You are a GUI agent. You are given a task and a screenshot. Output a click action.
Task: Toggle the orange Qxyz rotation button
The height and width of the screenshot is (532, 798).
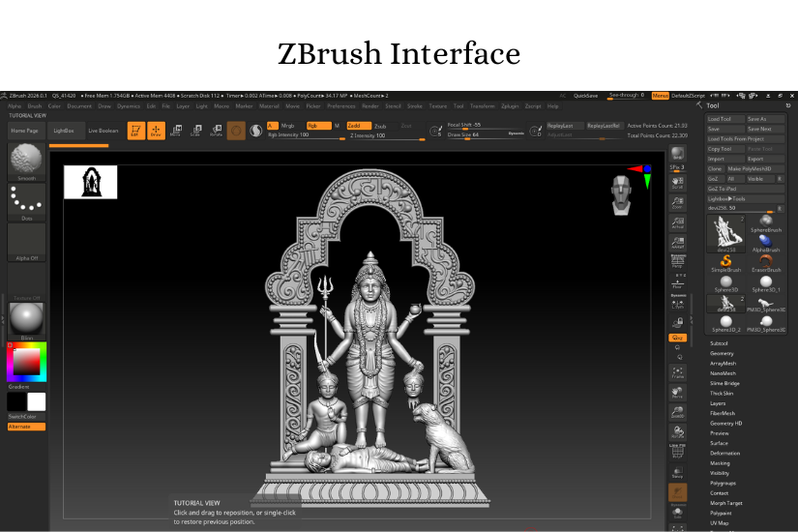[677, 338]
